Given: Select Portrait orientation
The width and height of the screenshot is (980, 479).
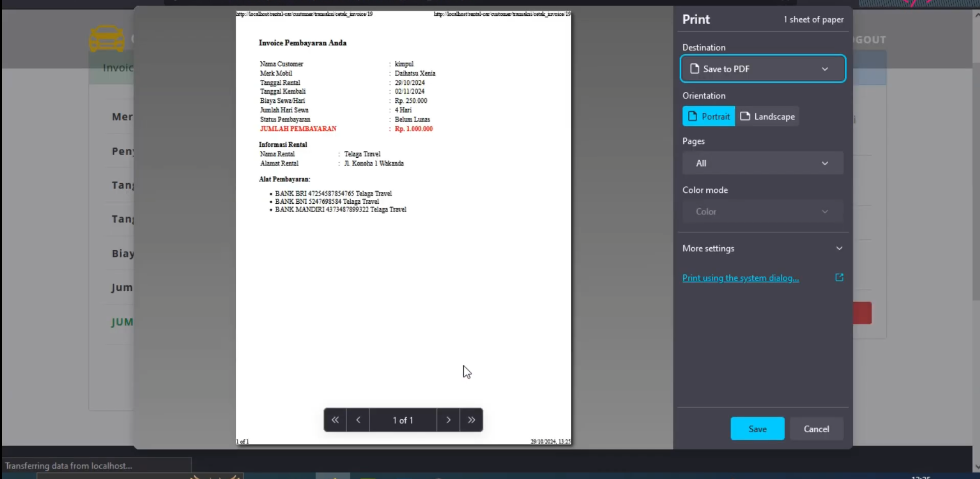Looking at the screenshot, I should click(x=708, y=116).
